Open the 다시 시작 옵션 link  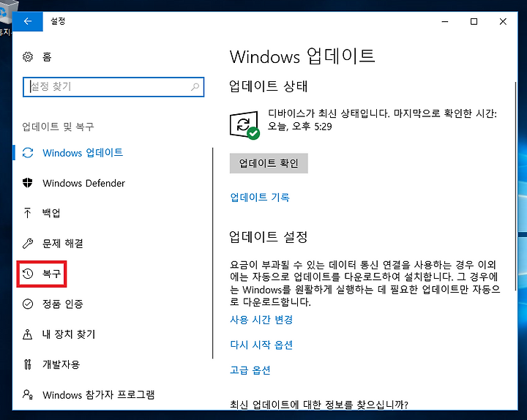click(261, 345)
